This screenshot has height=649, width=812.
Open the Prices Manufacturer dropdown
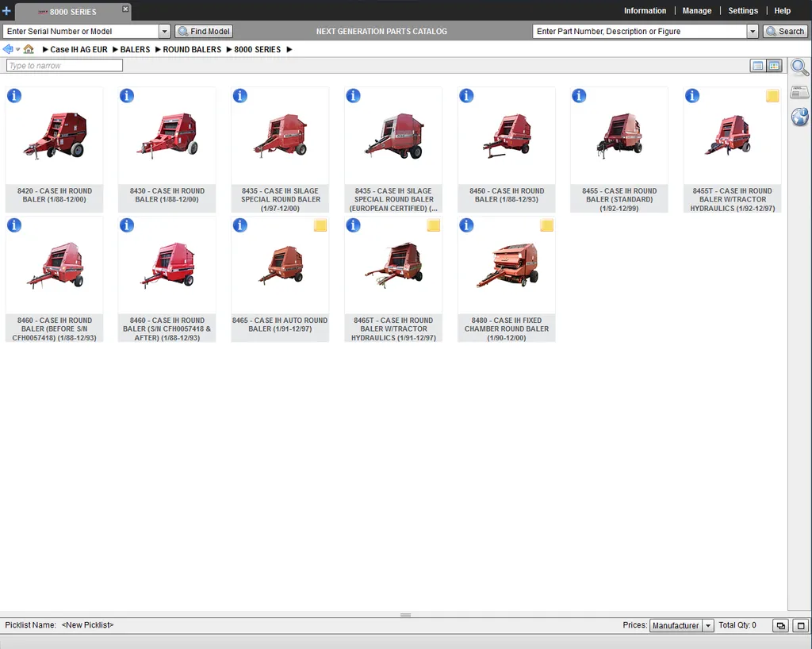708,626
